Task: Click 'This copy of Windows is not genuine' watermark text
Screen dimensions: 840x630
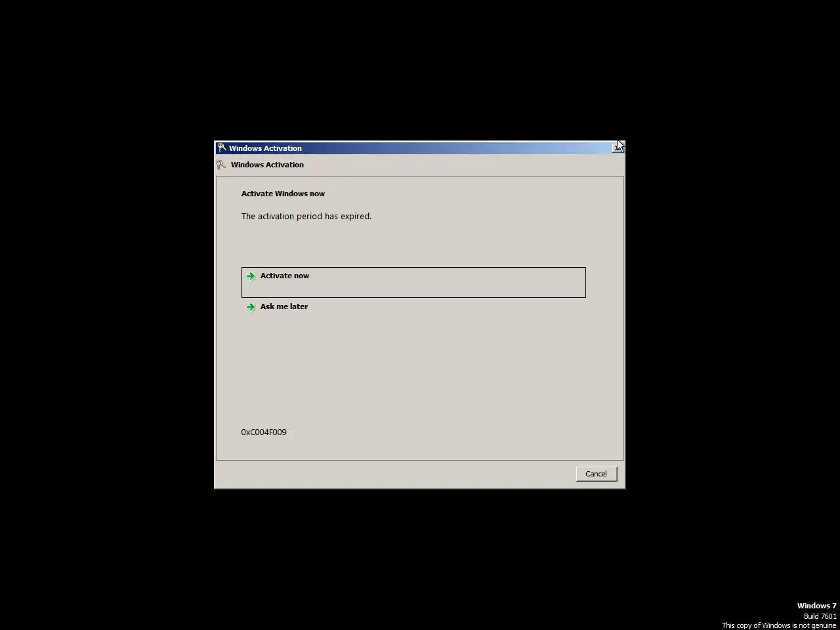Action: [x=779, y=625]
